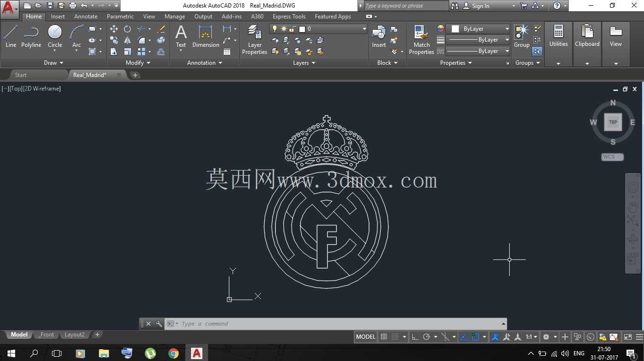Toggle group selection on/off button
This screenshot has height=361, width=644.
pyautogui.click(x=537, y=52)
